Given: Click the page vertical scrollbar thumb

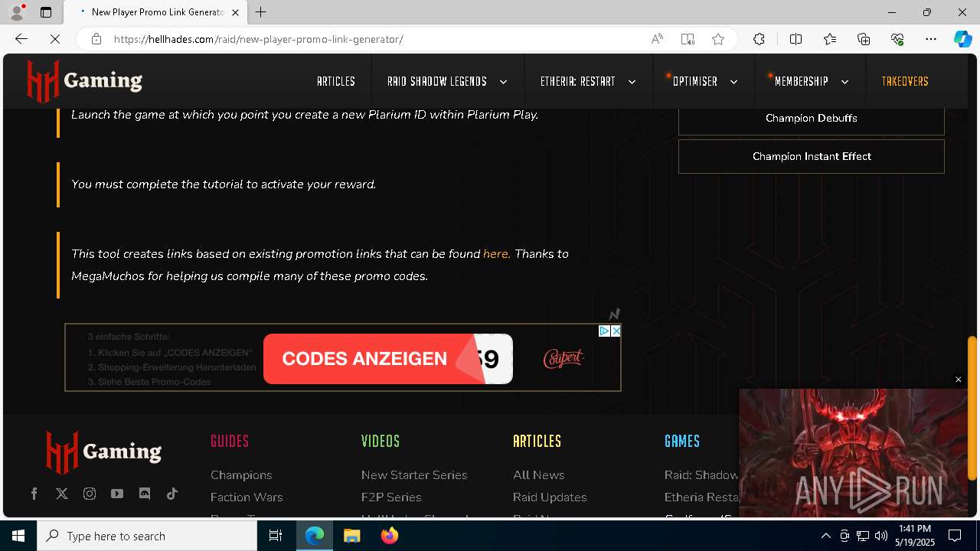Looking at the screenshot, I should [x=972, y=409].
